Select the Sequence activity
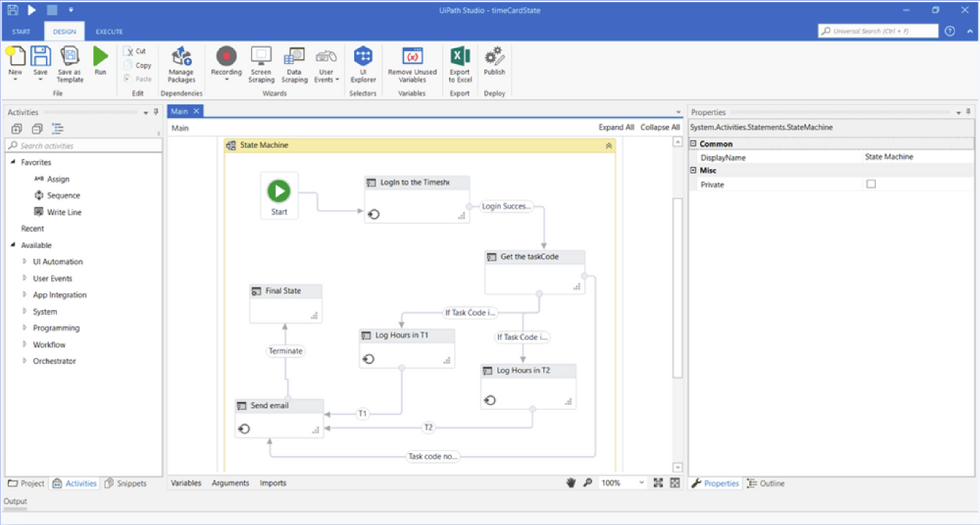 pos(57,196)
